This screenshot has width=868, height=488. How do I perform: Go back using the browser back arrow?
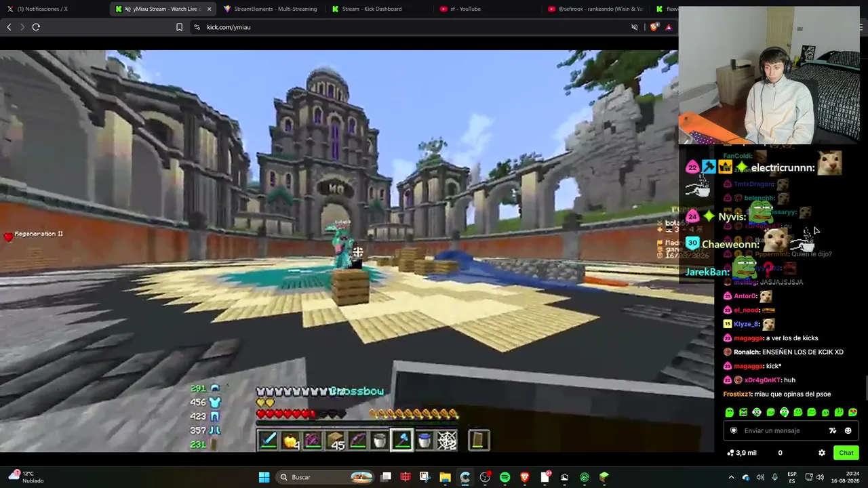point(9,27)
